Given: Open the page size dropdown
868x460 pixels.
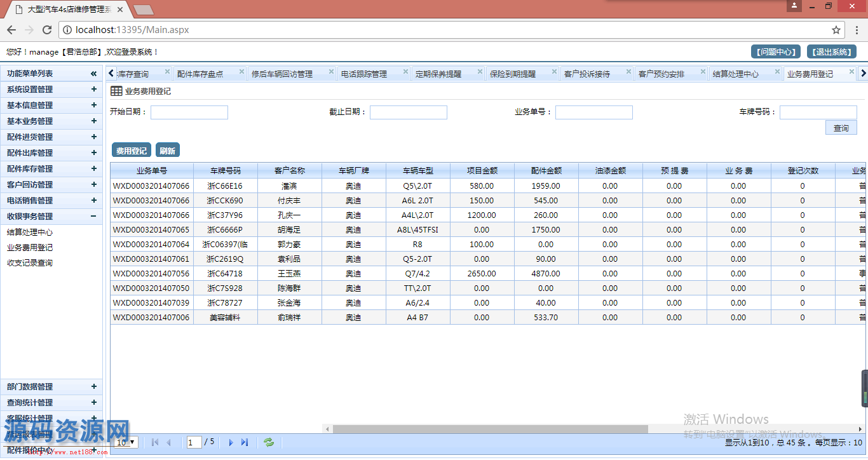Looking at the screenshot, I should (126, 442).
